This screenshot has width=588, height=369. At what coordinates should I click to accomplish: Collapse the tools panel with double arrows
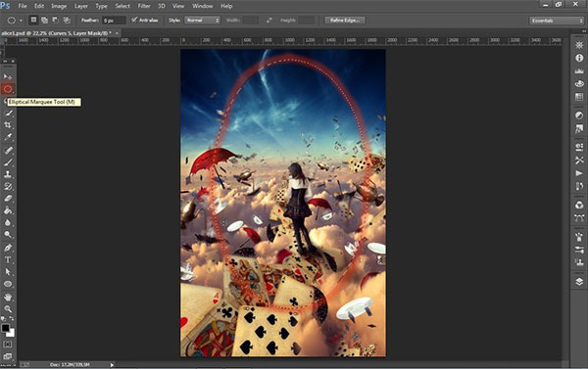(x=5, y=61)
